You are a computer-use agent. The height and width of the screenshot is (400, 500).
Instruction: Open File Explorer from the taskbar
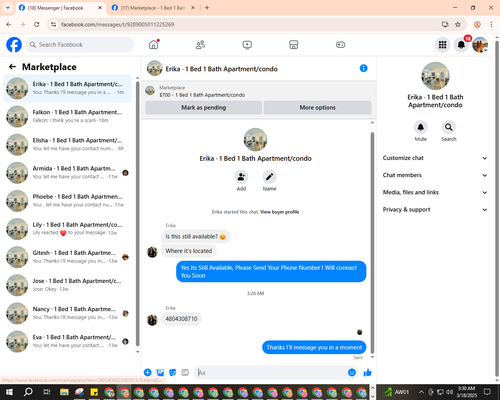64,392
